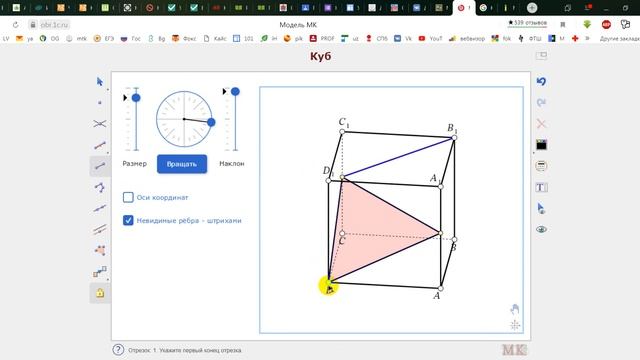640x360 pixels.
Task: Select the point-on-line tool
Action: (x=100, y=209)
